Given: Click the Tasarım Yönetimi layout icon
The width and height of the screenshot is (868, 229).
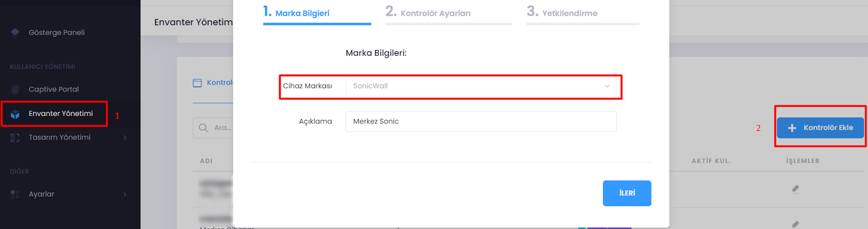Looking at the screenshot, I should [x=15, y=137].
